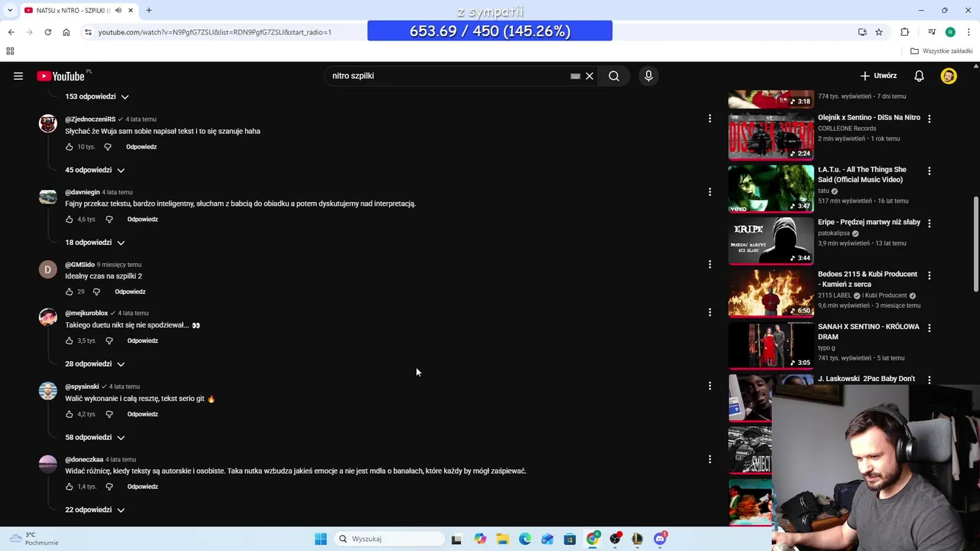Go back in the browser
Screen dimensions: 980x551
(11, 32)
